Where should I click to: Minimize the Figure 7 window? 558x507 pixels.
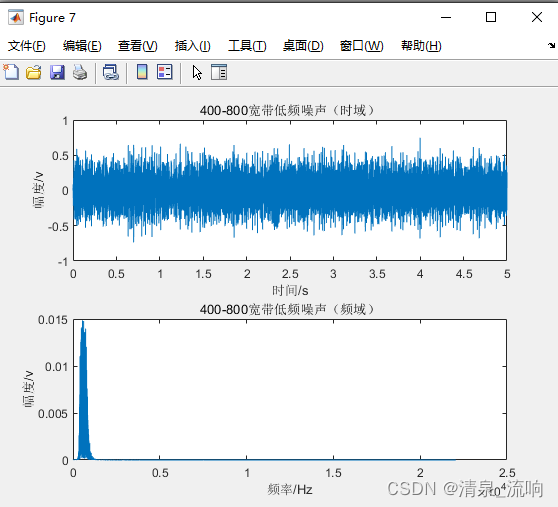click(x=446, y=17)
